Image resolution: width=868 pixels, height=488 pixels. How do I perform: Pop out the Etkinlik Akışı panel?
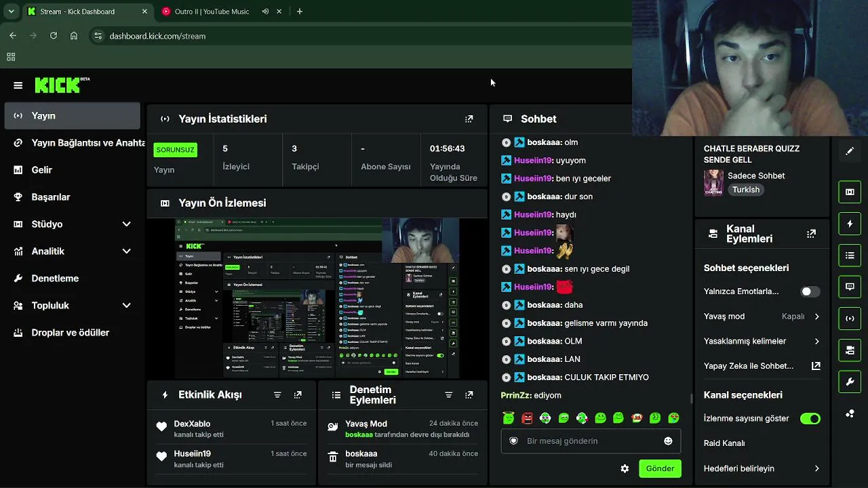pos(298,394)
